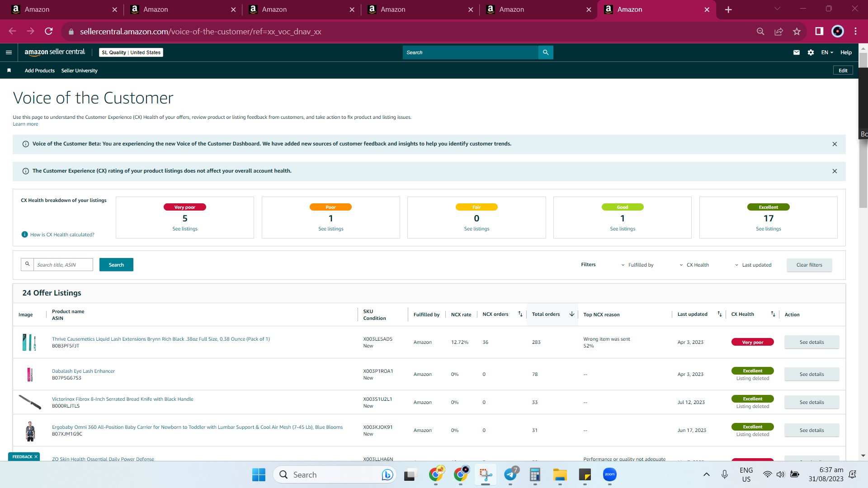Open the hamburger navigation menu
868x488 pixels.
click(x=9, y=52)
